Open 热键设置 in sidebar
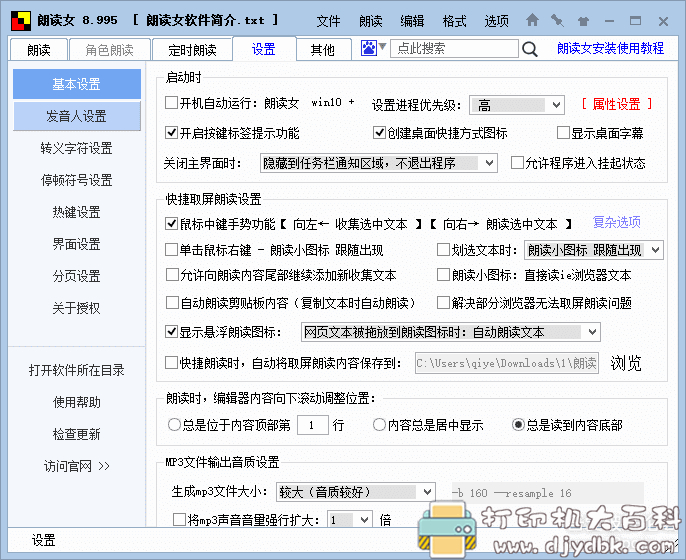The height and width of the screenshot is (560, 686). [x=77, y=212]
